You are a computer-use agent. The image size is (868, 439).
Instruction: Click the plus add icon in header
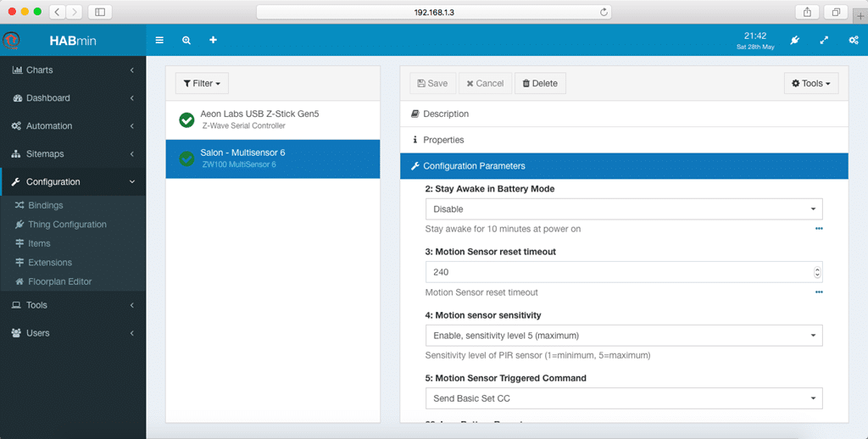coord(213,40)
